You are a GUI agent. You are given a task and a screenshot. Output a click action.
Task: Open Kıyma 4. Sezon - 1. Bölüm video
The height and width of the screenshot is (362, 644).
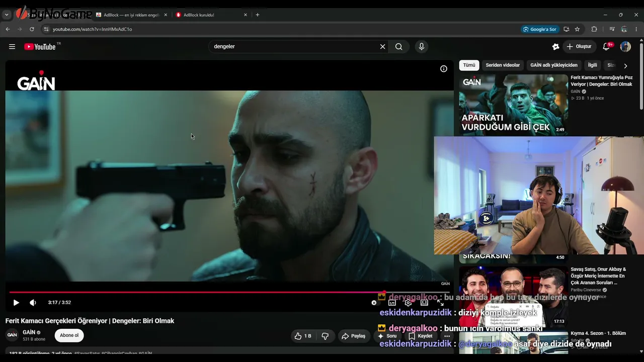598,333
